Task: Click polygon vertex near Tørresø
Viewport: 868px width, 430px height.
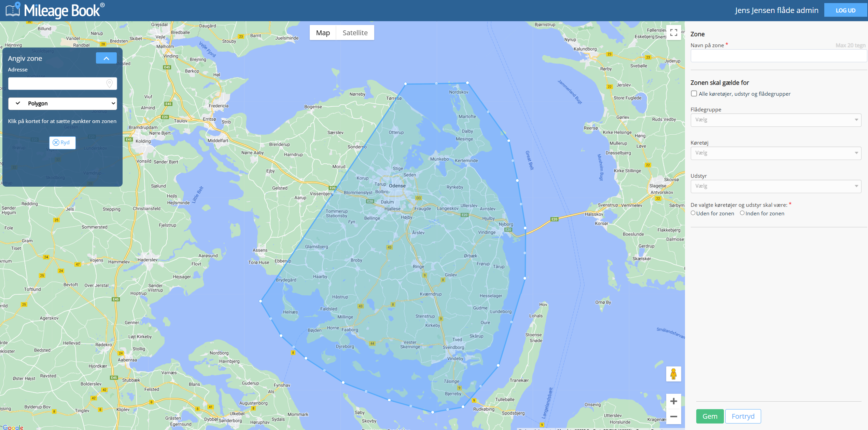Action: [x=405, y=84]
